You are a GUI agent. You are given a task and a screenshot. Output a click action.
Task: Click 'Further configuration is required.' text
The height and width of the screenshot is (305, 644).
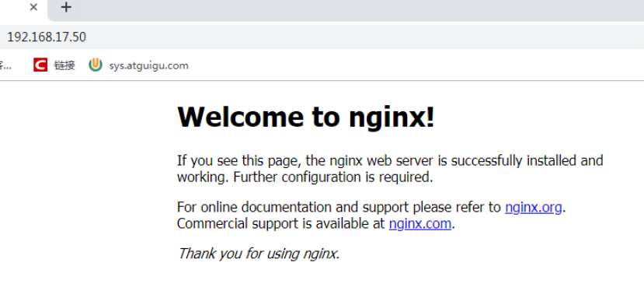[x=333, y=177]
